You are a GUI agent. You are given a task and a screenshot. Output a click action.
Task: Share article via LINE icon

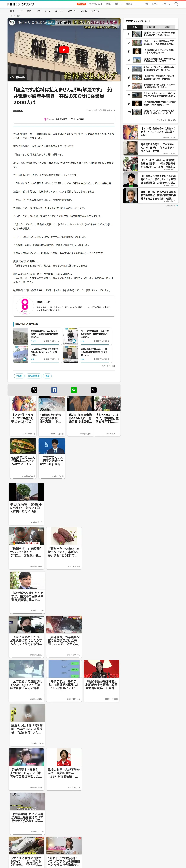74,390
